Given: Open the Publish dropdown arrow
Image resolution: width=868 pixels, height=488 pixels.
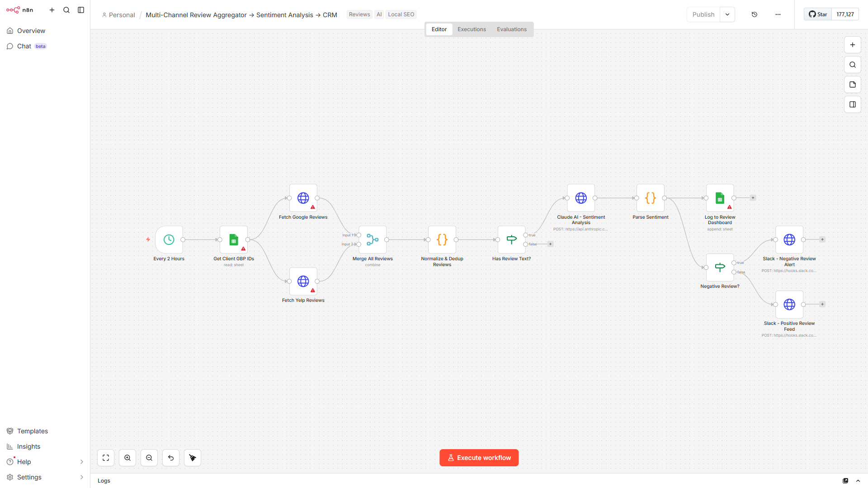Looking at the screenshot, I should [x=727, y=14].
